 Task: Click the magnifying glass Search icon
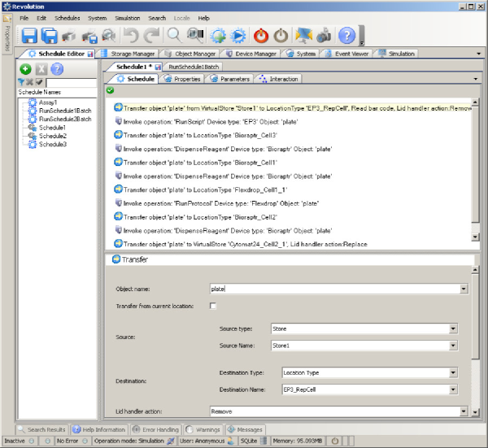174,36
